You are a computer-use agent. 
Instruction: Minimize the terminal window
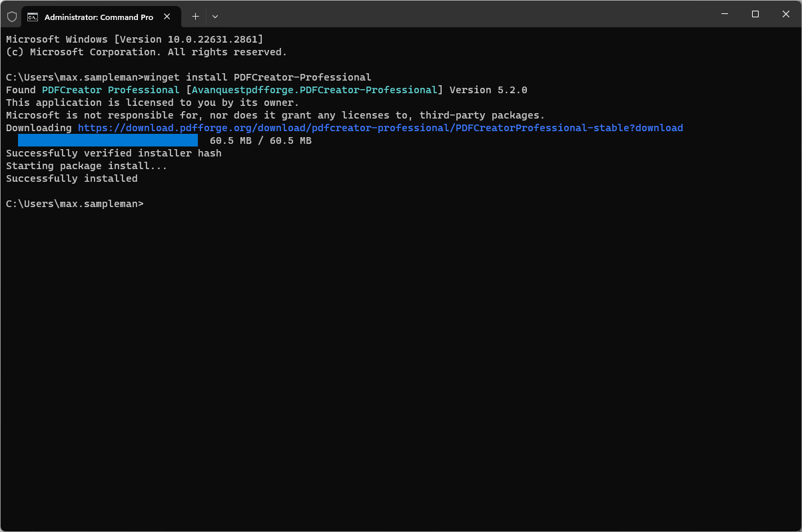(725, 14)
